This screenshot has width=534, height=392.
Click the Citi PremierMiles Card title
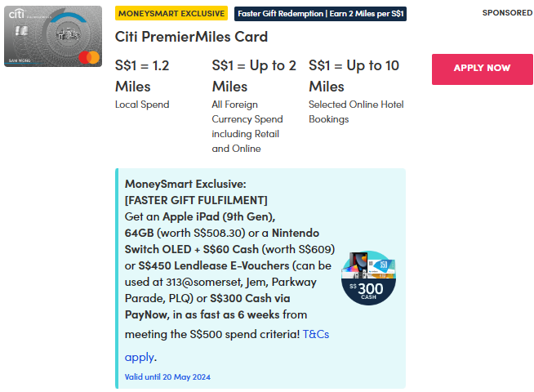[191, 38]
